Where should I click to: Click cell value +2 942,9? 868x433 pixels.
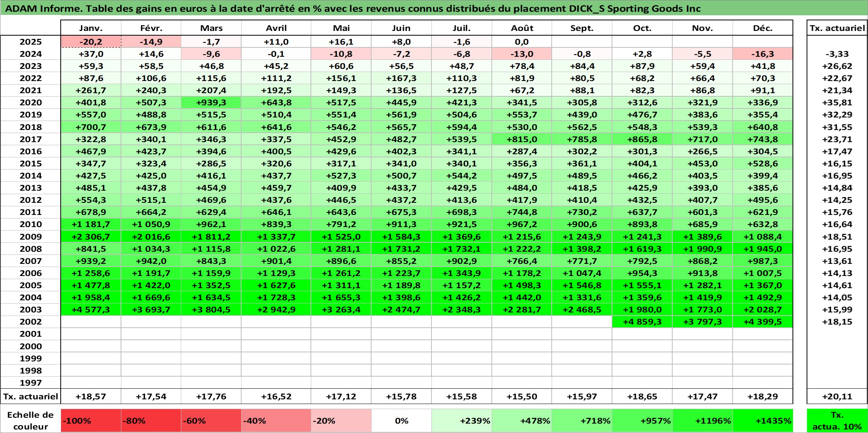[276, 310]
